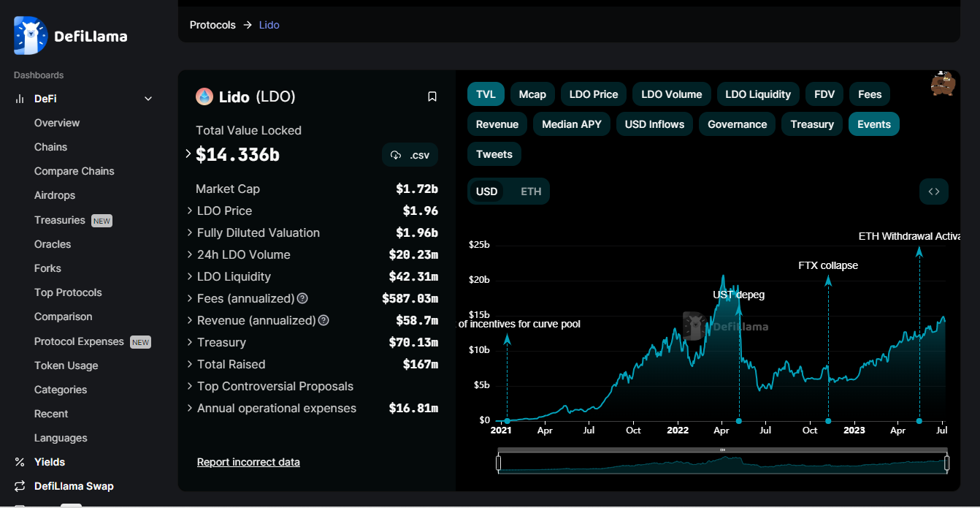Open Chains in the sidebar
Image resolution: width=980 pixels, height=508 pixels.
(50, 147)
